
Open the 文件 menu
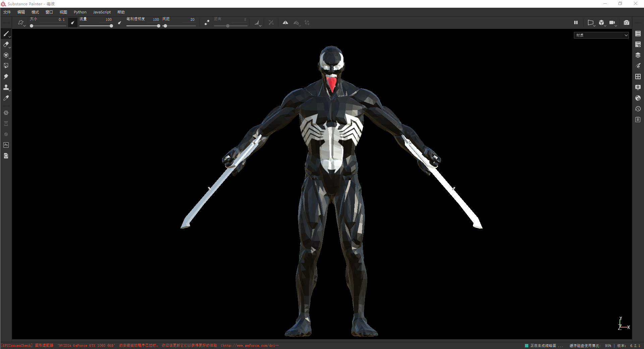(x=7, y=12)
